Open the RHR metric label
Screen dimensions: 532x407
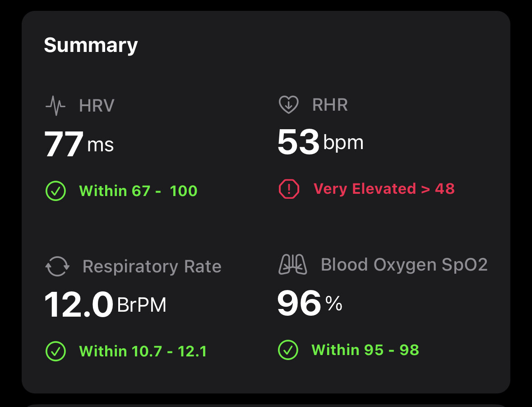coord(330,105)
